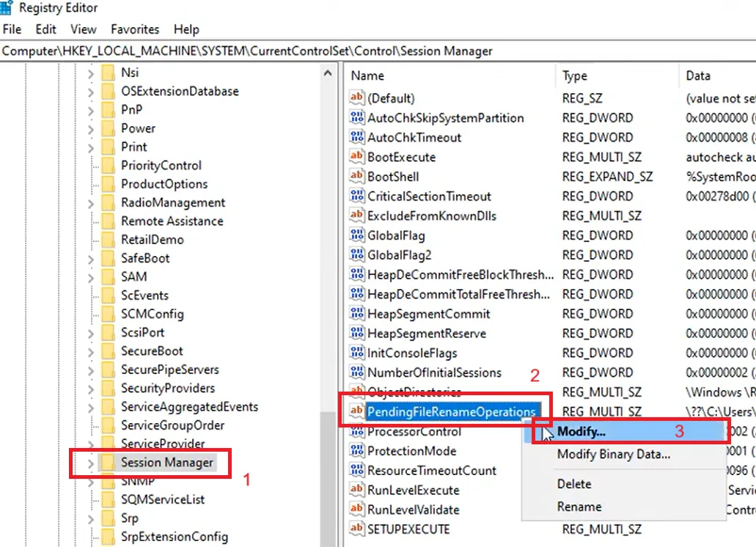
Task: Click the ab icon next to (Default) value
Action: (358, 98)
